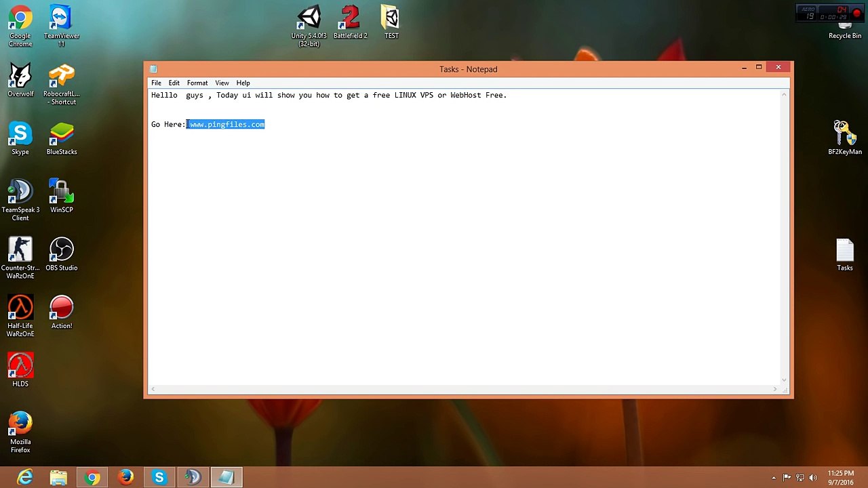This screenshot has width=868, height=488.
Task: Select the Battlefield 2 desktop shortcut
Action: coord(351,22)
